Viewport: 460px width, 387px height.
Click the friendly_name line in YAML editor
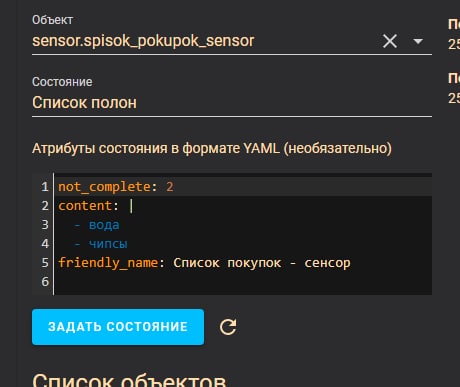244,263
